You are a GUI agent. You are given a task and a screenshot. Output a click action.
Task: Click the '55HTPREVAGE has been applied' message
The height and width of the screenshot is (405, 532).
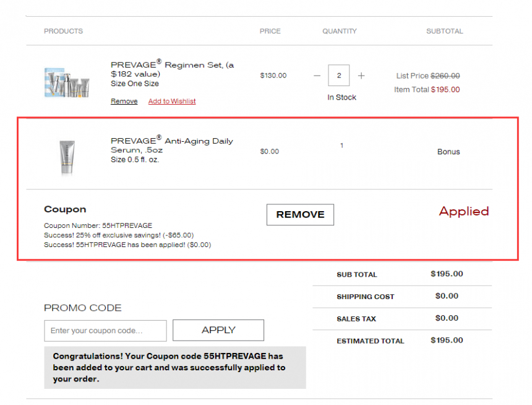127,245
